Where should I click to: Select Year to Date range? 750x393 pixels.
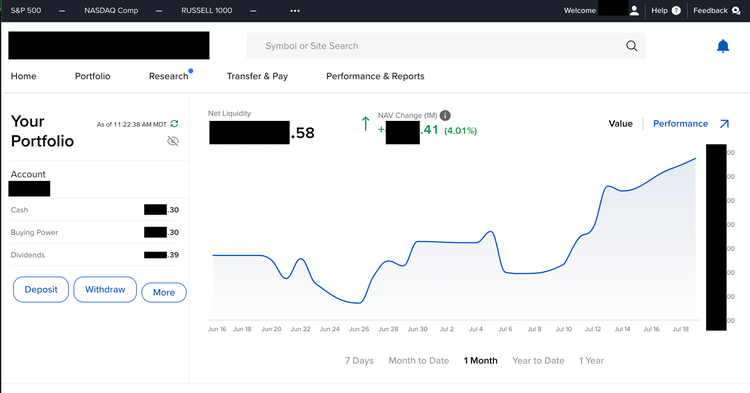538,360
